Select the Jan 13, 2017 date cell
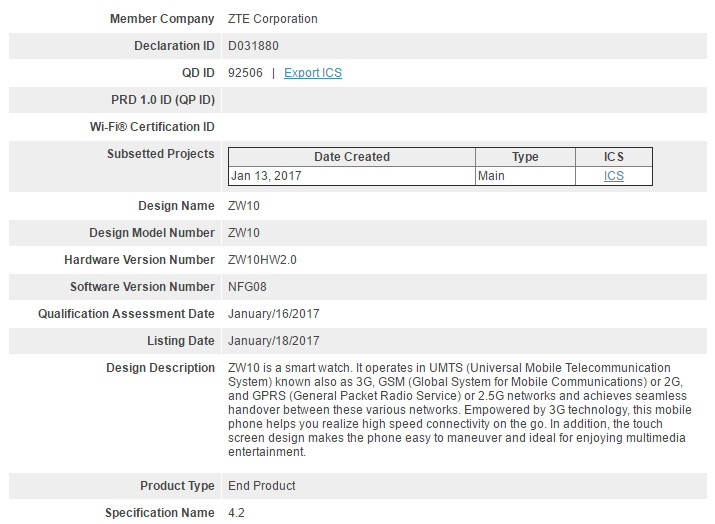The width and height of the screenshot is (715, 524). tap(266, 175)
